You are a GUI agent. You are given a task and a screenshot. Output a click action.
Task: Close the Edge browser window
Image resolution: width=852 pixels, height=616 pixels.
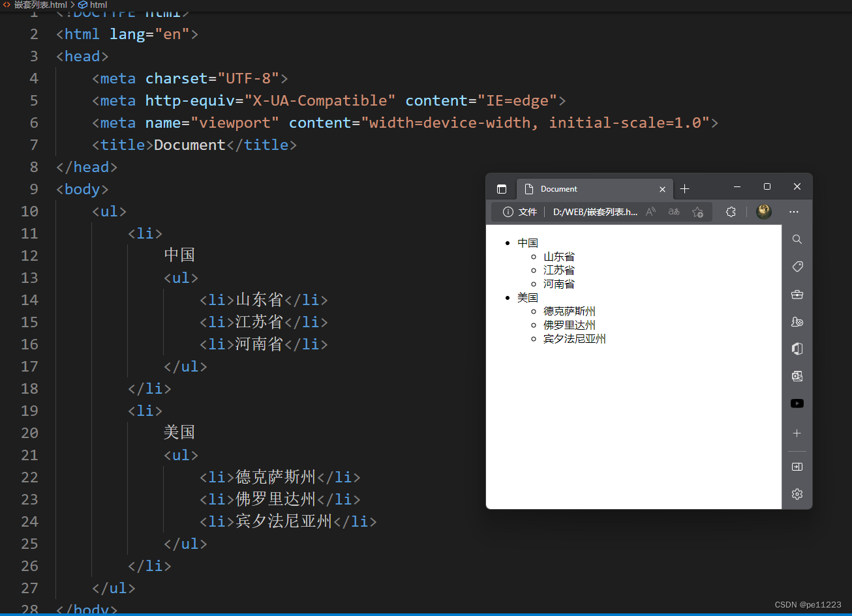(797, 187)
